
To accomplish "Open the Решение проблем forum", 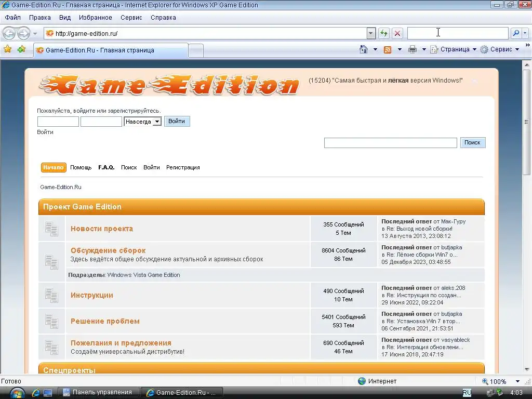I will click(105, 321).
